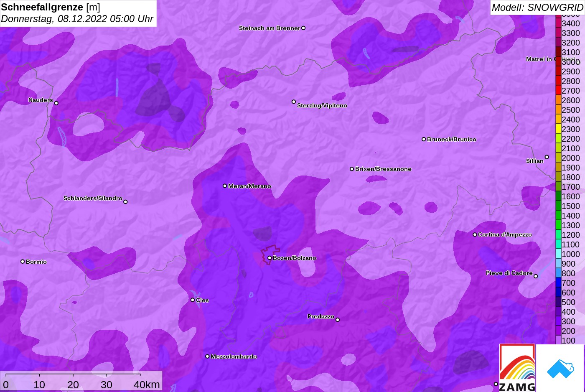585x392 pixels.
Task: Click the 10 mark on scale bar
Action: pyautogui.click(x=39, y=384)
